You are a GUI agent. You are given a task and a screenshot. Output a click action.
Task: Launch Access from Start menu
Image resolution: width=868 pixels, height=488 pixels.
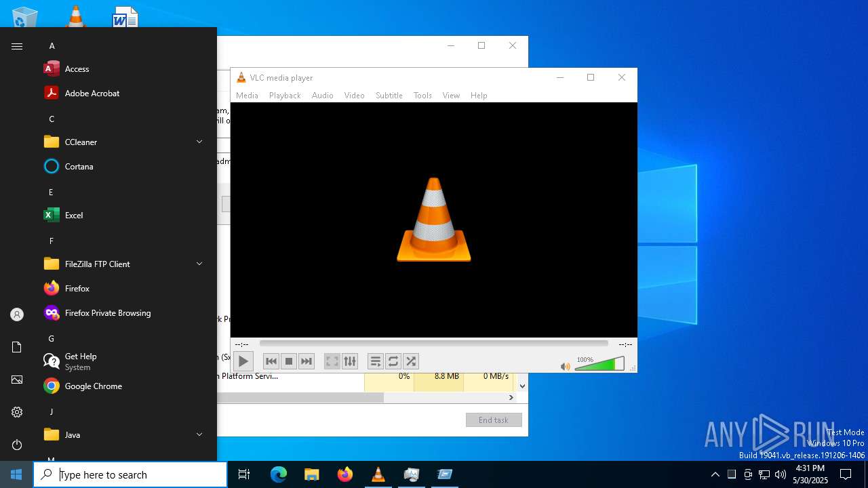(125, 69)
